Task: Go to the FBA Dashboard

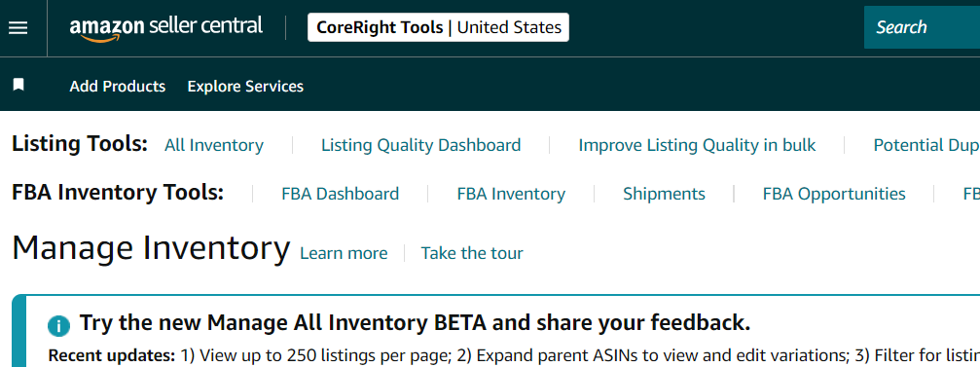Action: 340,194
